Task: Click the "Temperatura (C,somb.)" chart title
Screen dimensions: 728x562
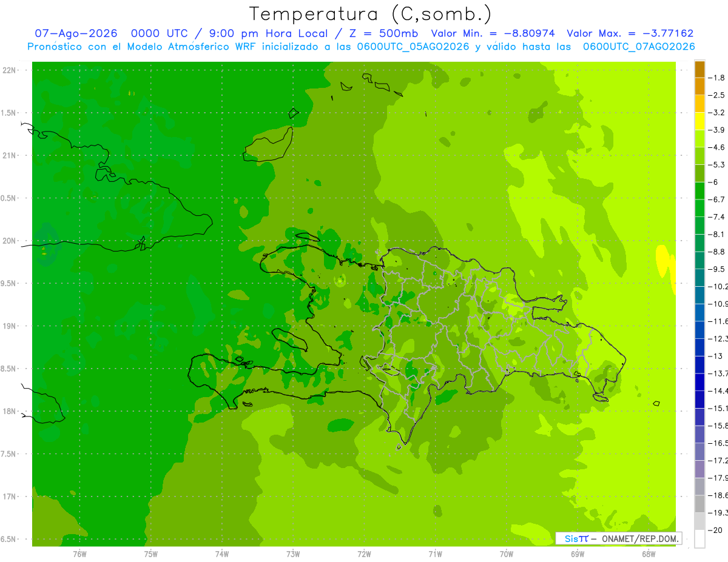Action: 370,14
